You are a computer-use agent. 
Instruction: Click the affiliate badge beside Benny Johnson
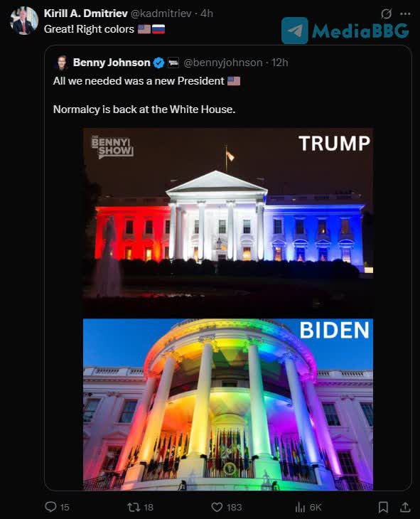click(173, 63)
